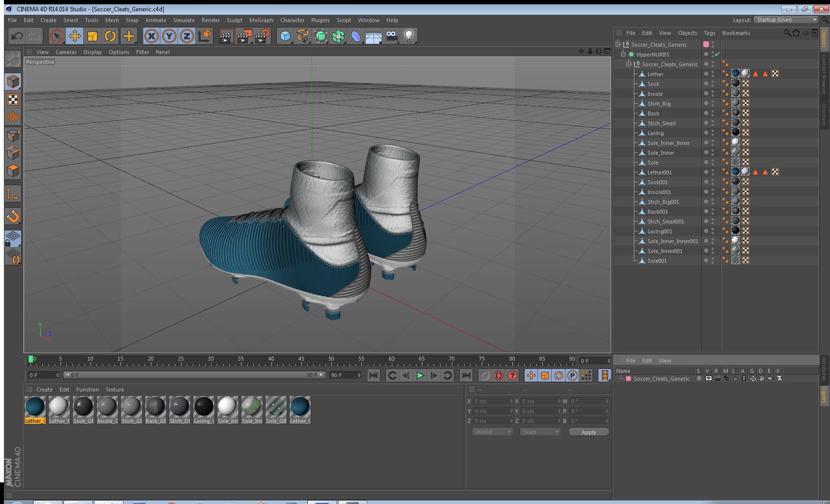
Task: Open the material manager Texture menu
Action: pos(115,390)
